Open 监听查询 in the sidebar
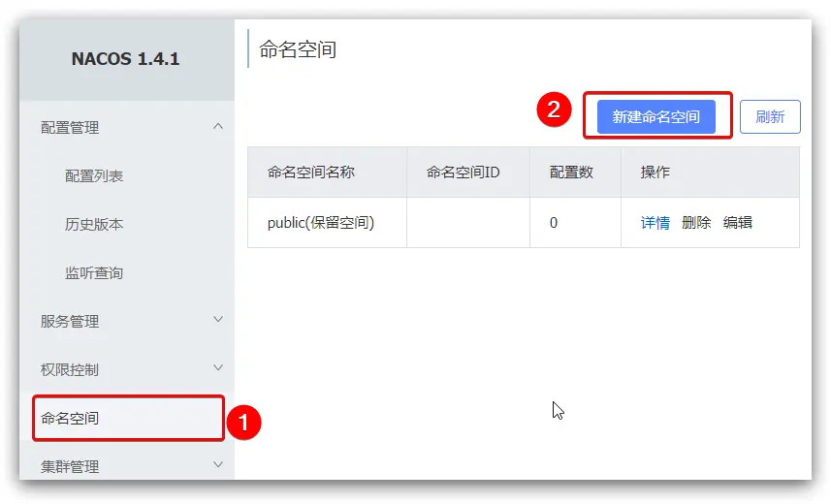831x504 pixels. tap(94, 273)
